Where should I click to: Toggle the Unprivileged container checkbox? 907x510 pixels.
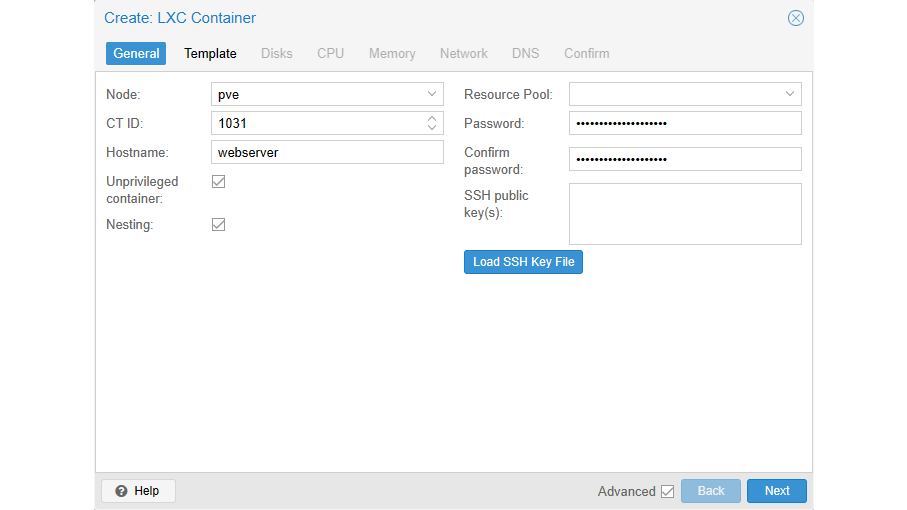219,182
